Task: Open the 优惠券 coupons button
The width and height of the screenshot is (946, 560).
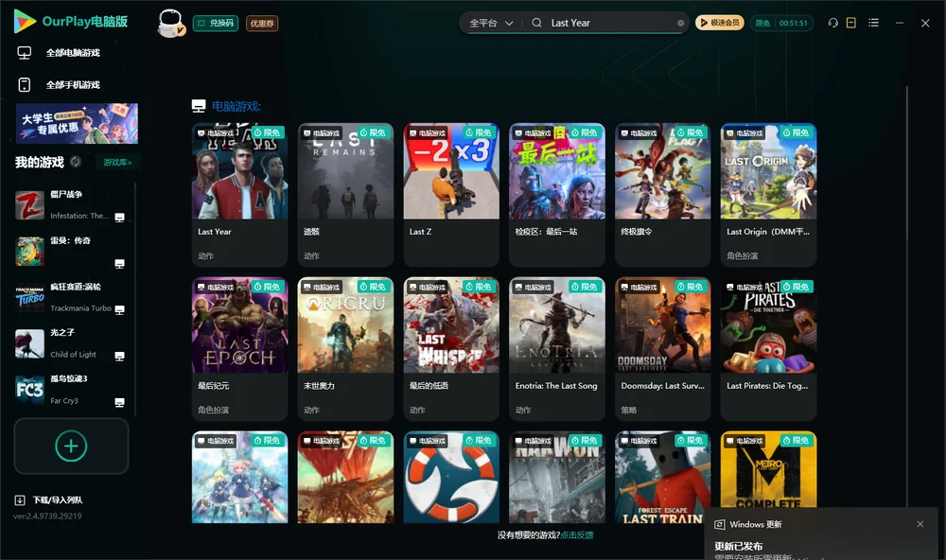Action: [262, 23]
